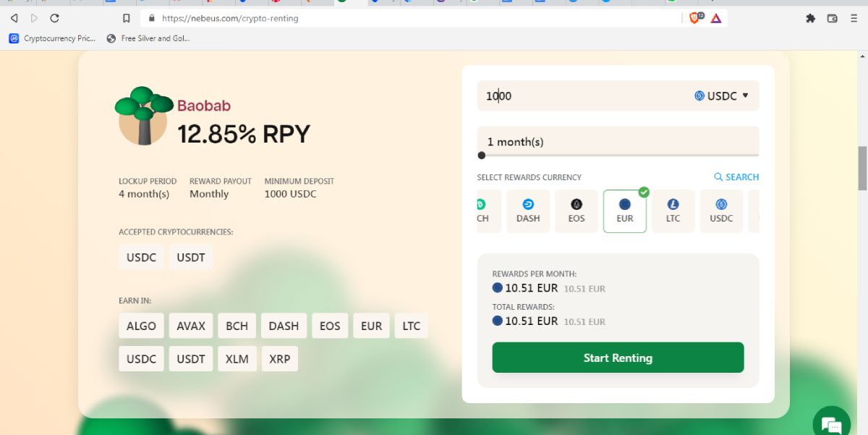Image resolution: width=868 pixels, height=435 pixels.
Task: Click the bold 10.51 EUR under Total Rewards
Action: pyautogui.click(x=532, y=321)
